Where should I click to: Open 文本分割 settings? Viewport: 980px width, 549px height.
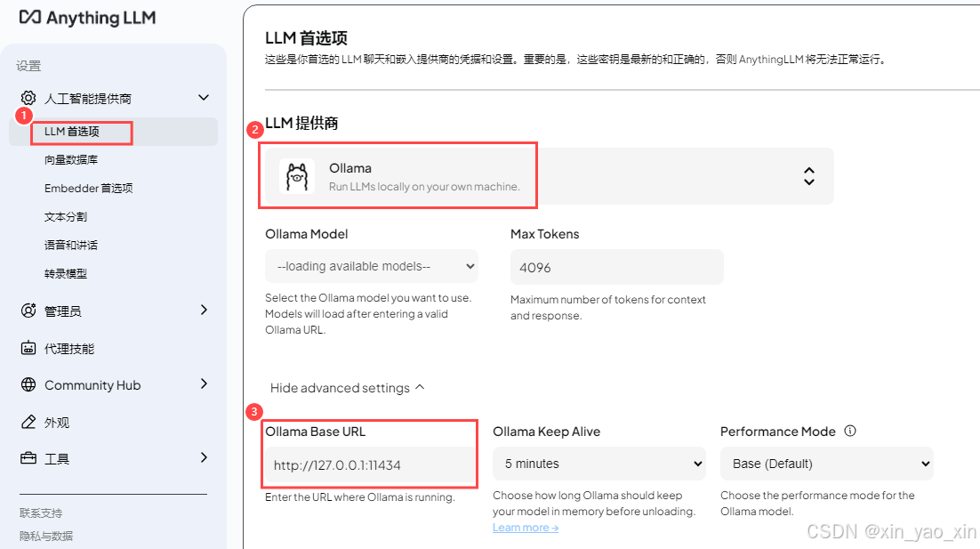click(x=66, y=217)
